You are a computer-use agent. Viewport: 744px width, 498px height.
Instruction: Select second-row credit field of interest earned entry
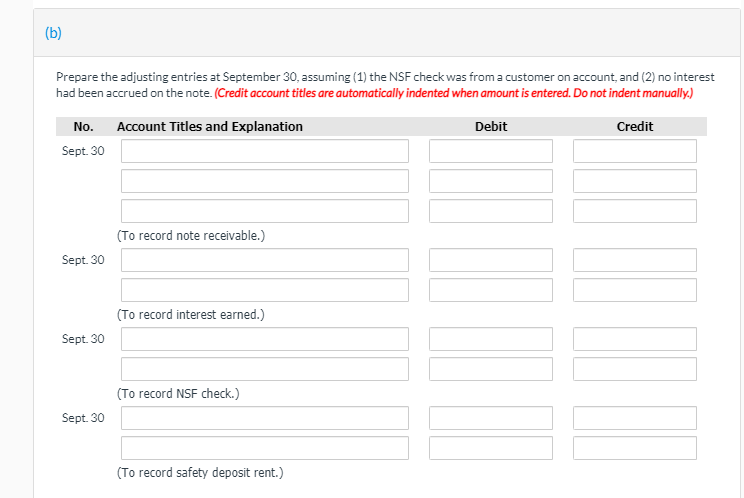(x=635, y=290)
